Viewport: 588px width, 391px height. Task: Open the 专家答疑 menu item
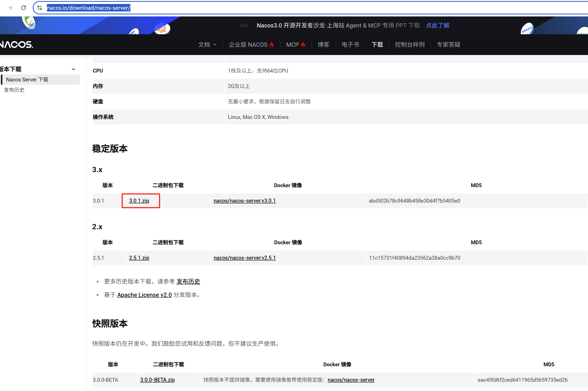(x=449, y=45)
